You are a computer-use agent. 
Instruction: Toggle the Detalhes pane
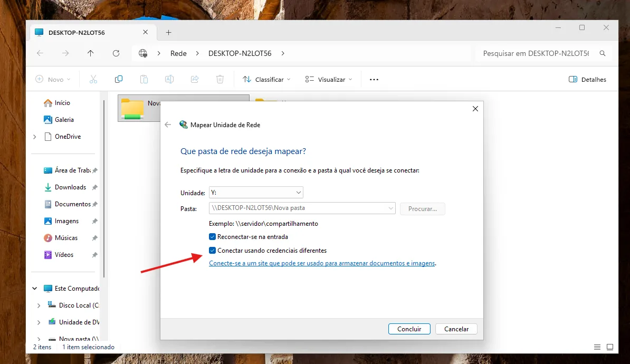587,80
